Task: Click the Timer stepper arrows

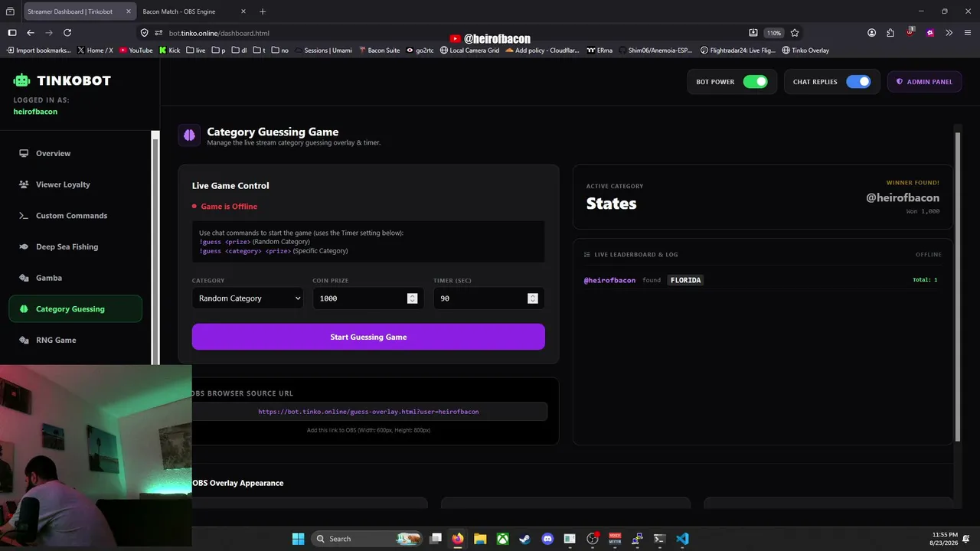Action: pyautogui.click(x=533, y=298)
